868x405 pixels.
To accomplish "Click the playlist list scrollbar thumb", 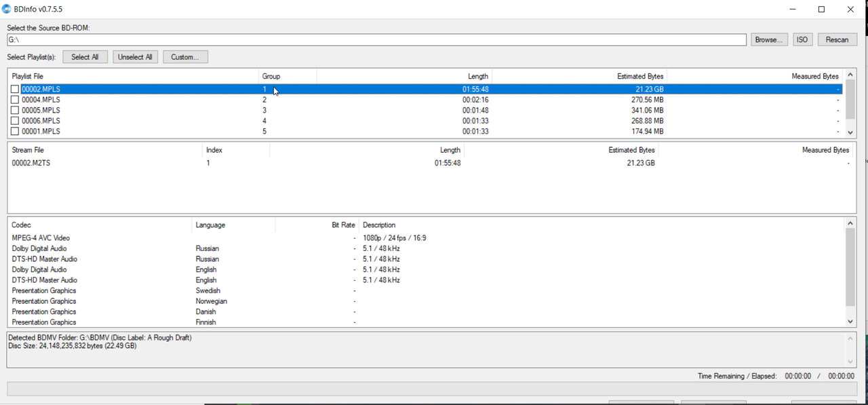I will pyautogui.click(x=851, y=99).
